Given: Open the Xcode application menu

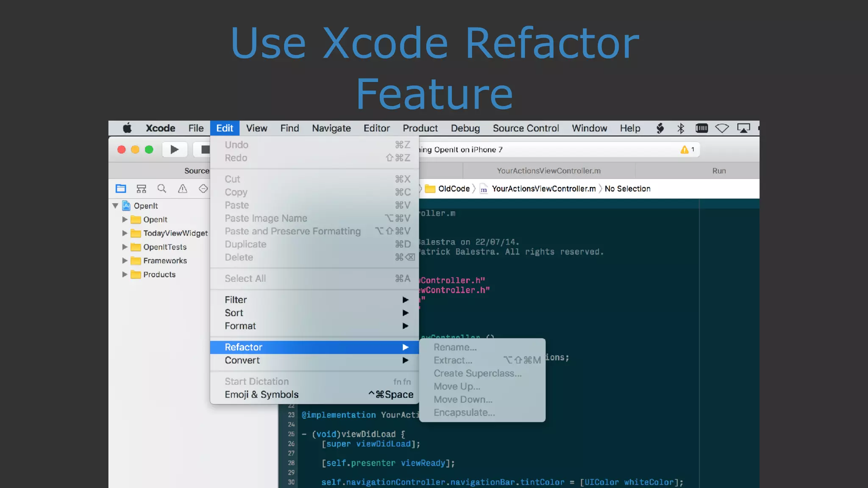Looking at the screenshot, I should [160, 128].
